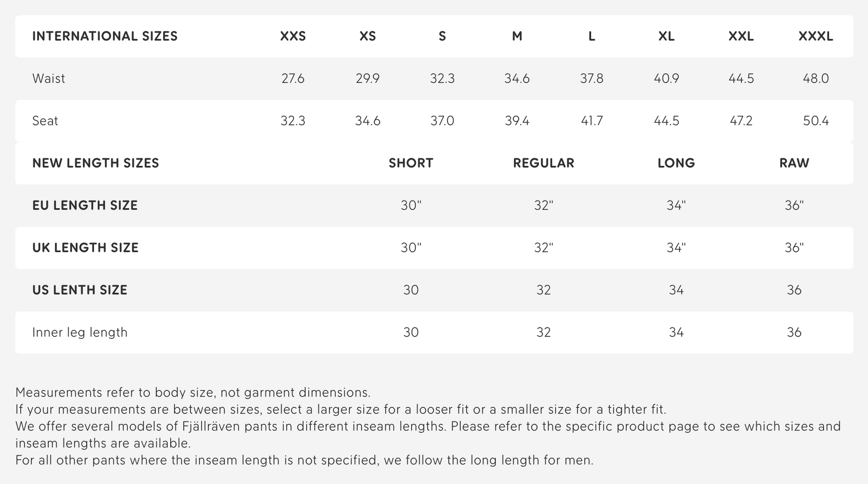Select the Waist row label
Image resolution: width=868 pixels, height=484 pixels.
(x=49, y=79)
